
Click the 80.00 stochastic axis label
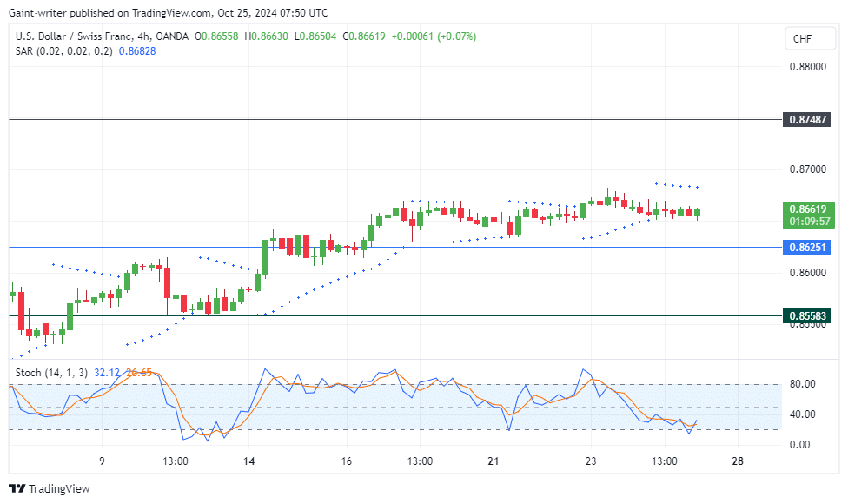coord(802,384)
